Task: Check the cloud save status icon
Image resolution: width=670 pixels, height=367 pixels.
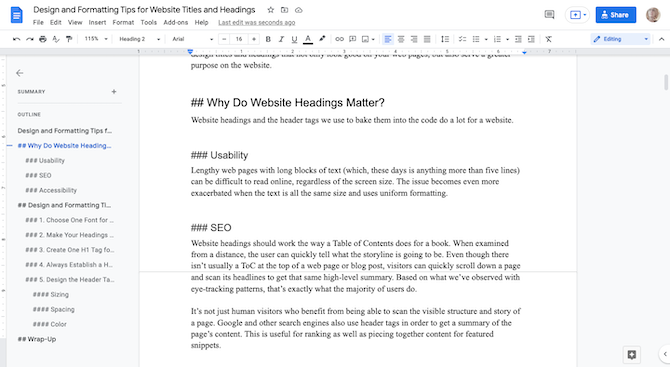Action: point(299,10)
